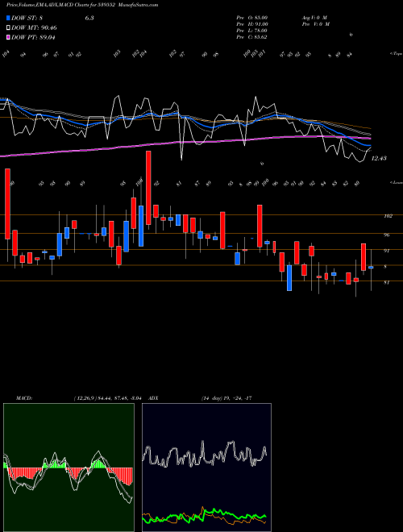Click the DOW MT: 90.46 legend label
403x532 pixels.
[x=34, y=28]
